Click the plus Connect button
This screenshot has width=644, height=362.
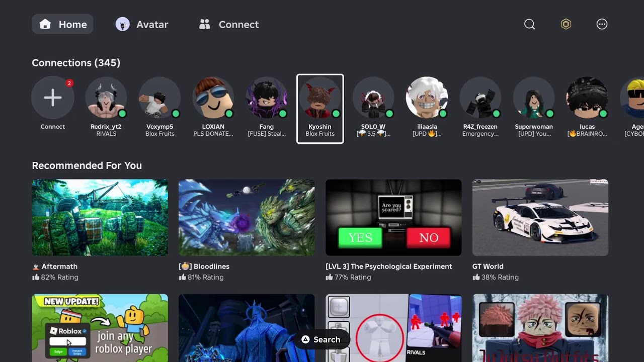click(53, 98)
